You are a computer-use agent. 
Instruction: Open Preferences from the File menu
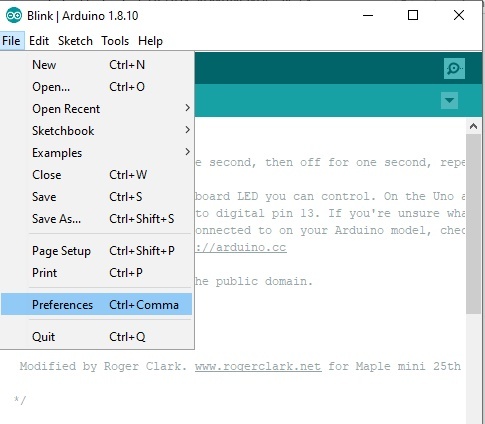(97, 304)
